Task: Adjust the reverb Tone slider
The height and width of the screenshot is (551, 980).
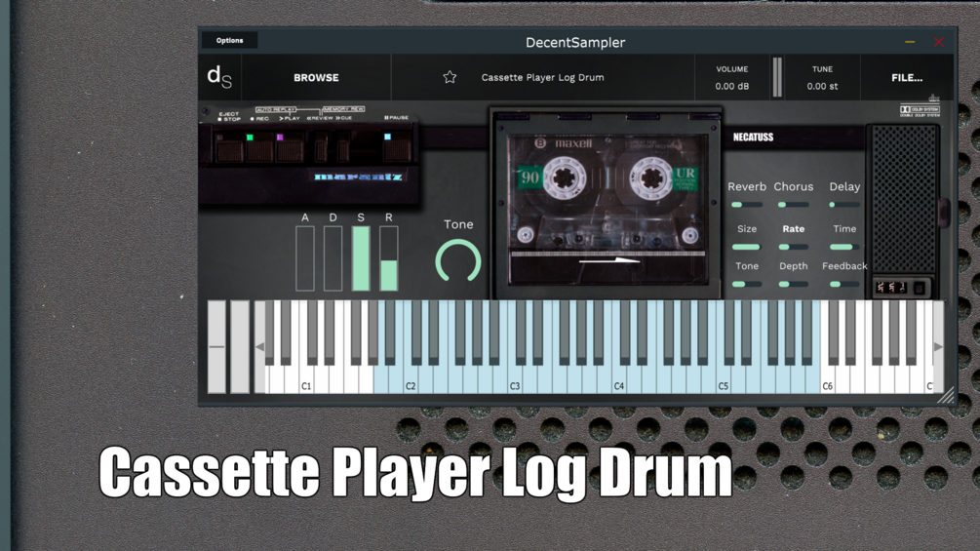Action: coord(747,284)
